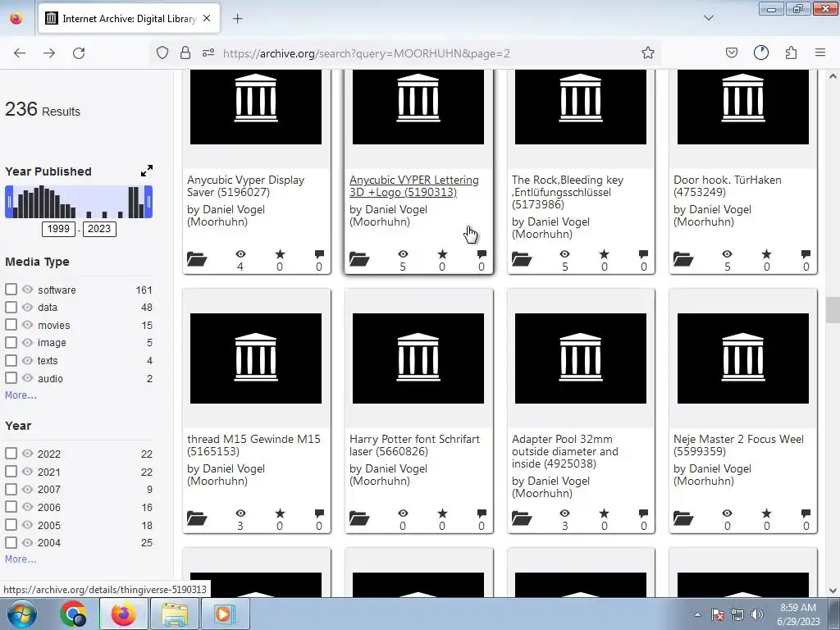The image size is (840, 630).
Task: Reload the current page
Action: (x=79, y=53)
